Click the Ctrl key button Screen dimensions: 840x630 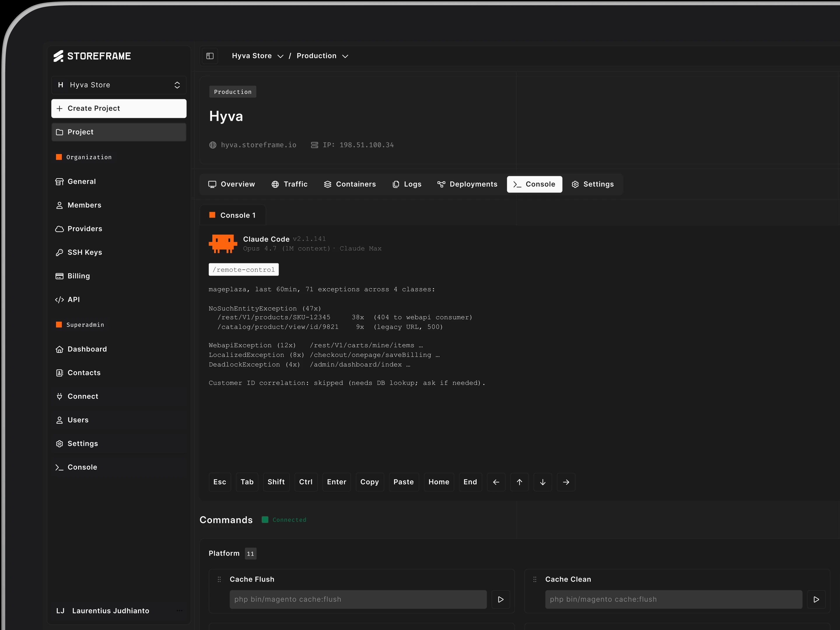coord(306,482)
